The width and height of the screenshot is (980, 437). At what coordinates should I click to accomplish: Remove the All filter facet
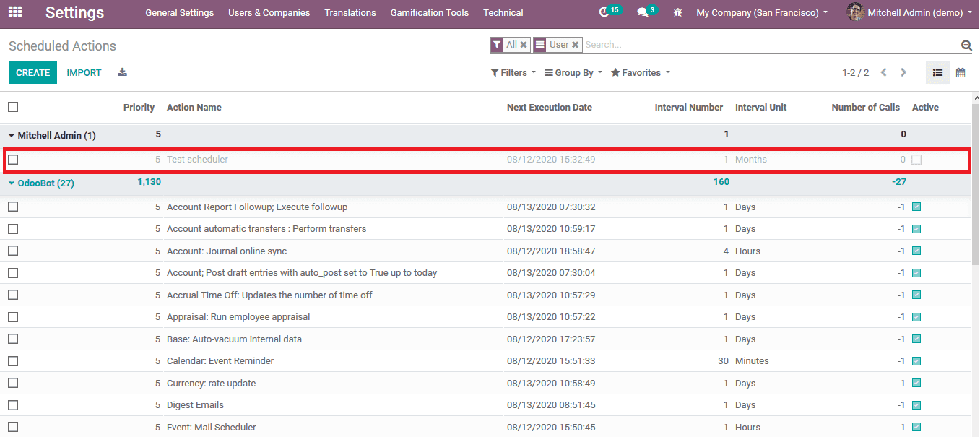(x=524, y=45)
